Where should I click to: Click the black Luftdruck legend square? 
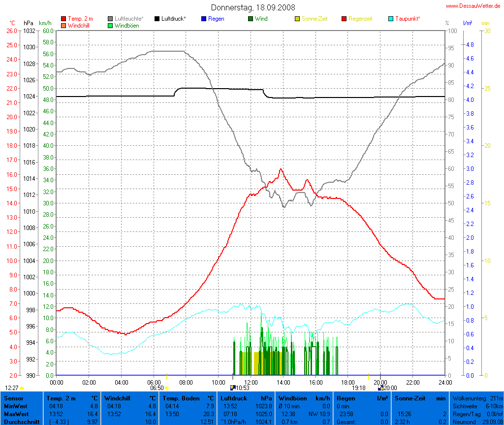pos(157,19)
